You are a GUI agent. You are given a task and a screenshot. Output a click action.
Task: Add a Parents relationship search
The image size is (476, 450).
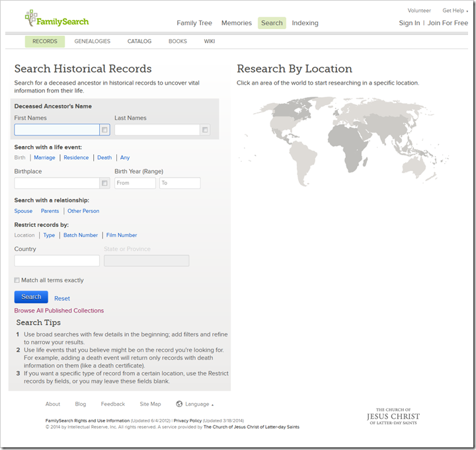[50, 211]
